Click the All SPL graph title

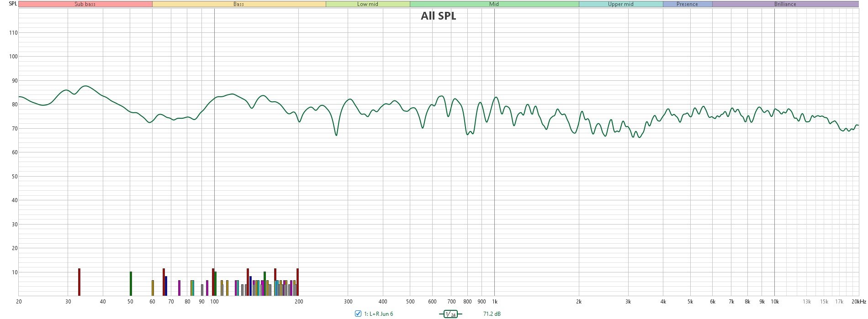(438, 16)
